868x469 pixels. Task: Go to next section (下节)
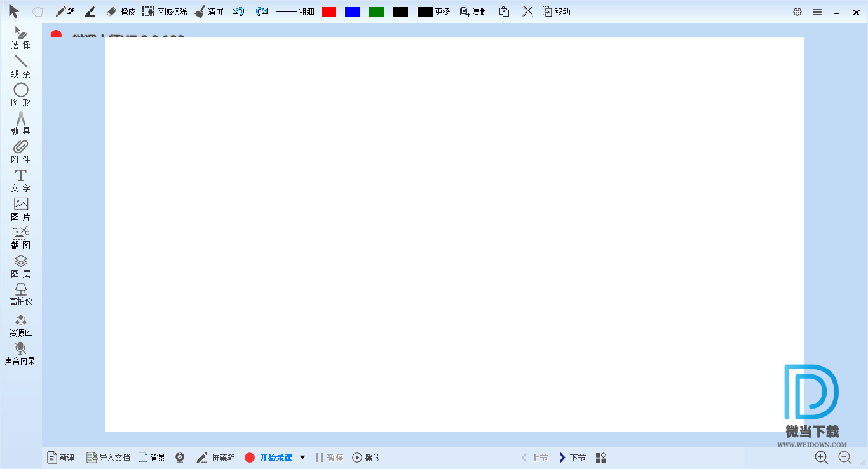click(572, 458)
